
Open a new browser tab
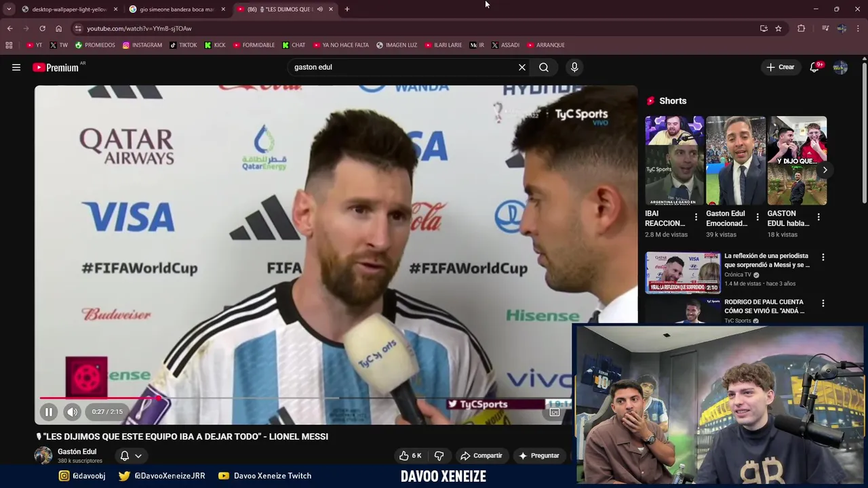[347, 9]
